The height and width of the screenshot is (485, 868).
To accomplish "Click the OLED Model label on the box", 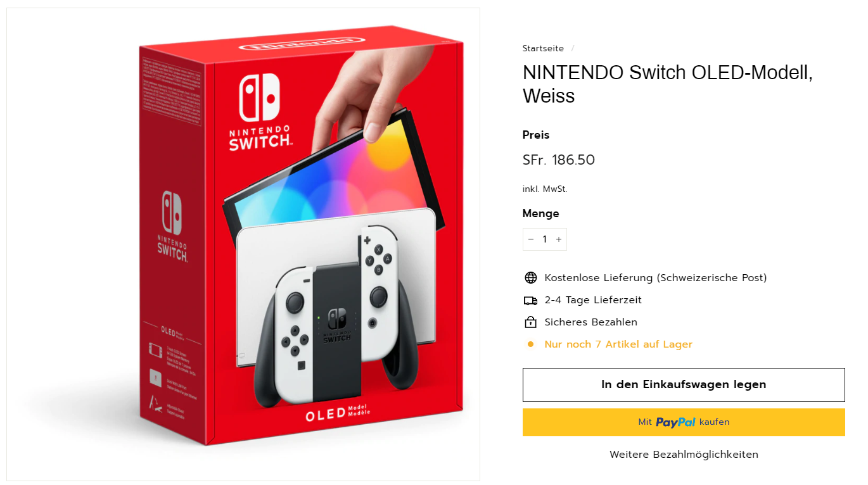I will 338,414.
